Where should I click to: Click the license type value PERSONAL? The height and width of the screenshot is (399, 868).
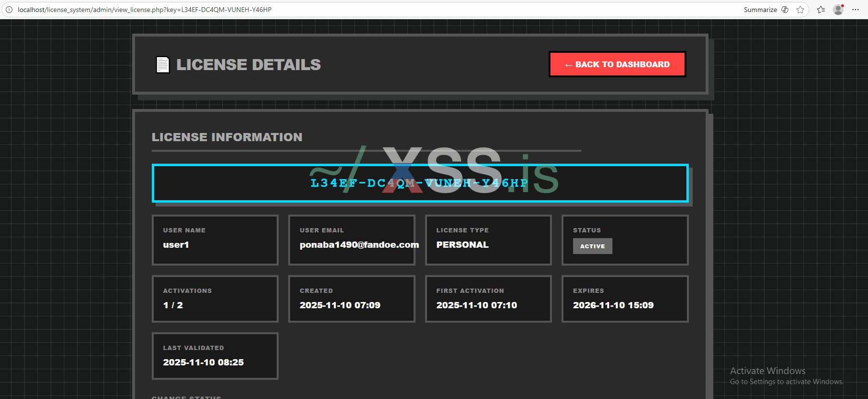[x=463, y=245]
